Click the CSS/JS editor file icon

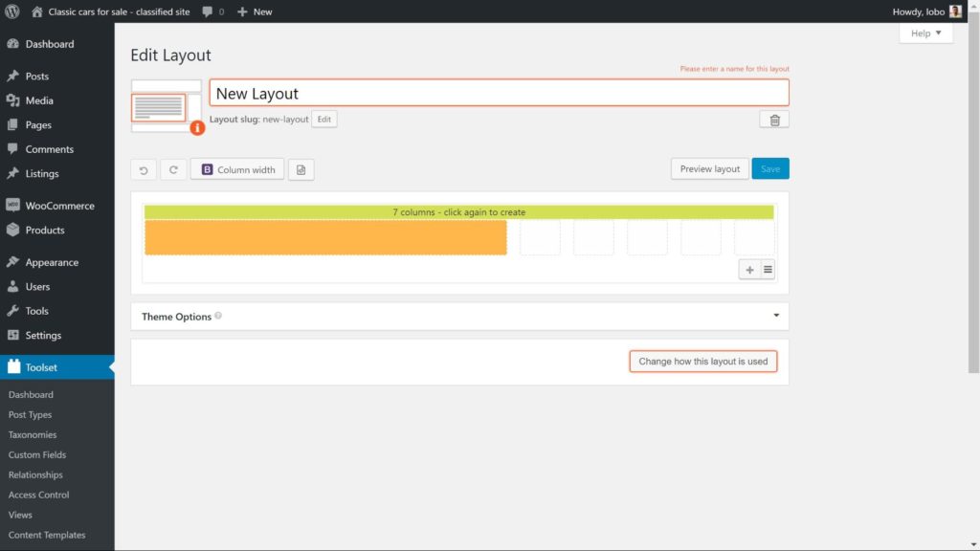tap(301, 170)
